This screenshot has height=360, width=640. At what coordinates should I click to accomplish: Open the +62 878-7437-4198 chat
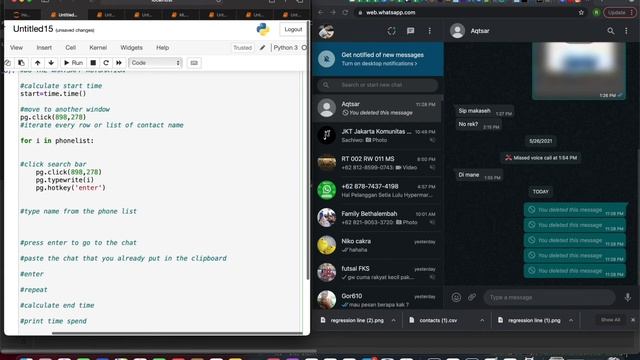(x=378, y=190)
